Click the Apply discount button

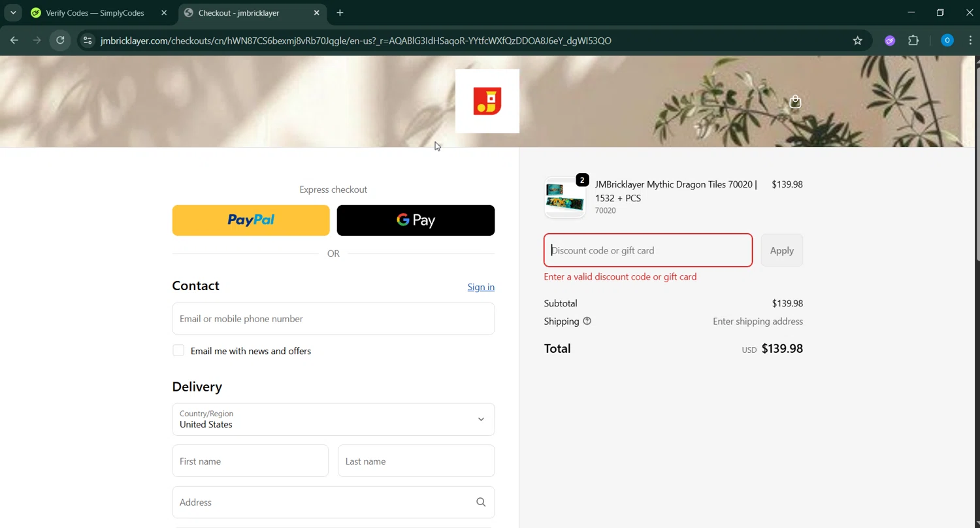781,250
